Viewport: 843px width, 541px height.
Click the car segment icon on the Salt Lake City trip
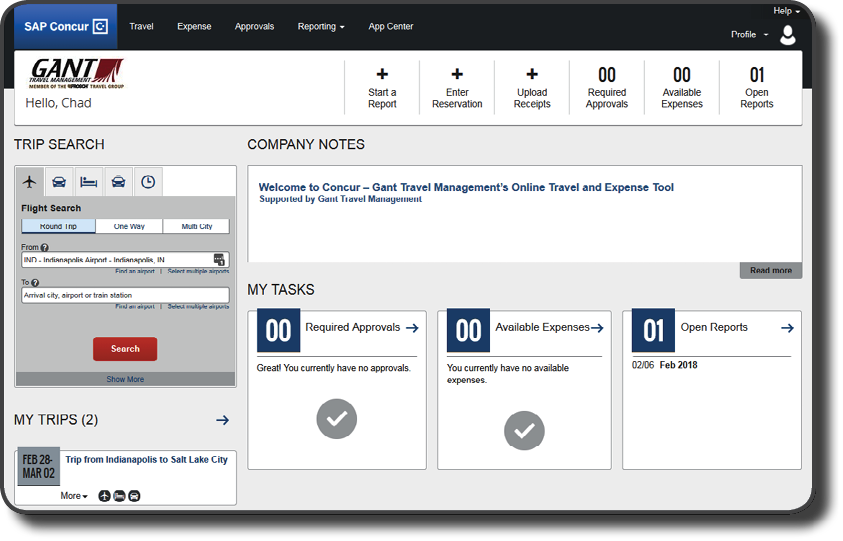point(134,496)
